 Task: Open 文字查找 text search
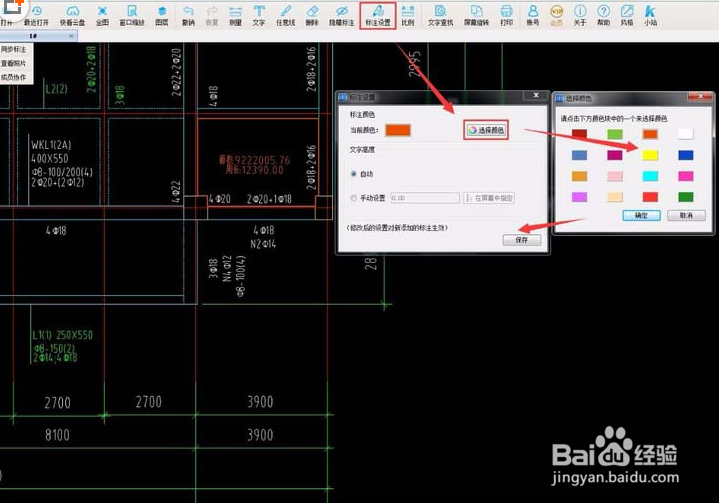click(441, 15)
